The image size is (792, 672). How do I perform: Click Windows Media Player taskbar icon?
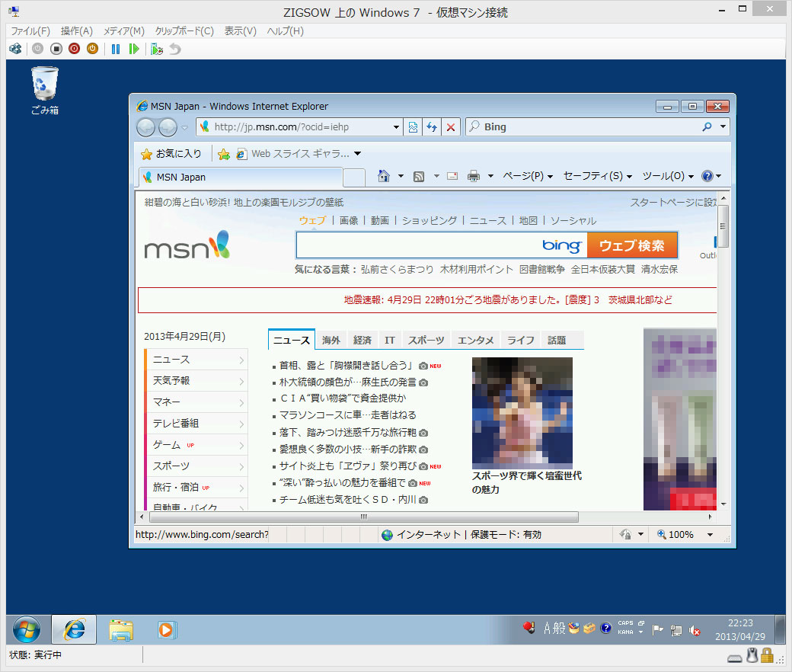pyautogui.click(x=166, y=630)
